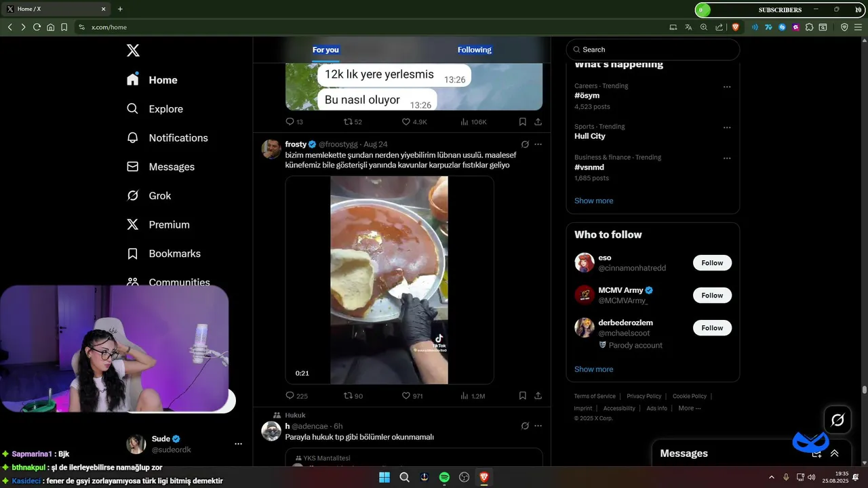Open the floating Grok button
This screenshot has width=868, height=488.
pyautogui.click(x=837, y=420)
